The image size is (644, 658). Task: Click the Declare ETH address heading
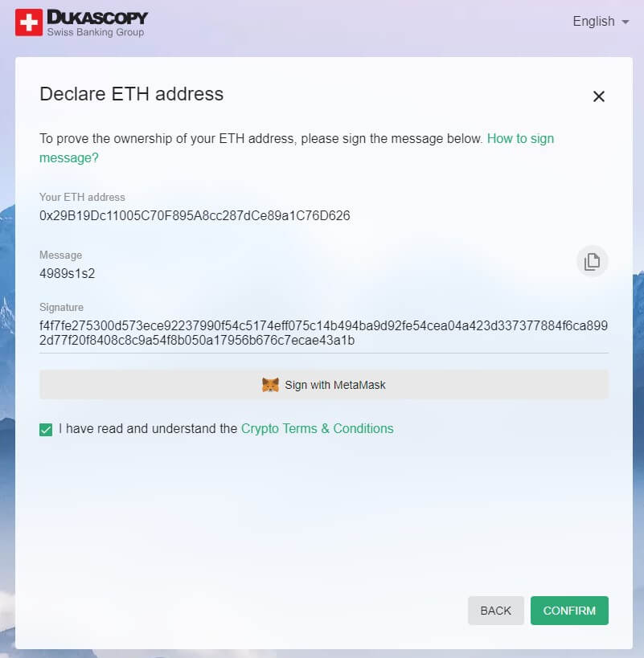pyautogui.click(x=131, y=94)
